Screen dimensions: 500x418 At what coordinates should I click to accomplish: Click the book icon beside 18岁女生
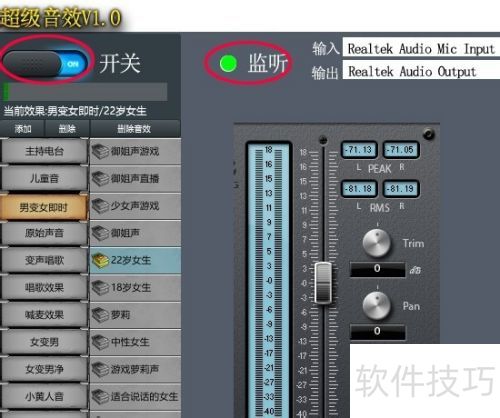(100, 288)
